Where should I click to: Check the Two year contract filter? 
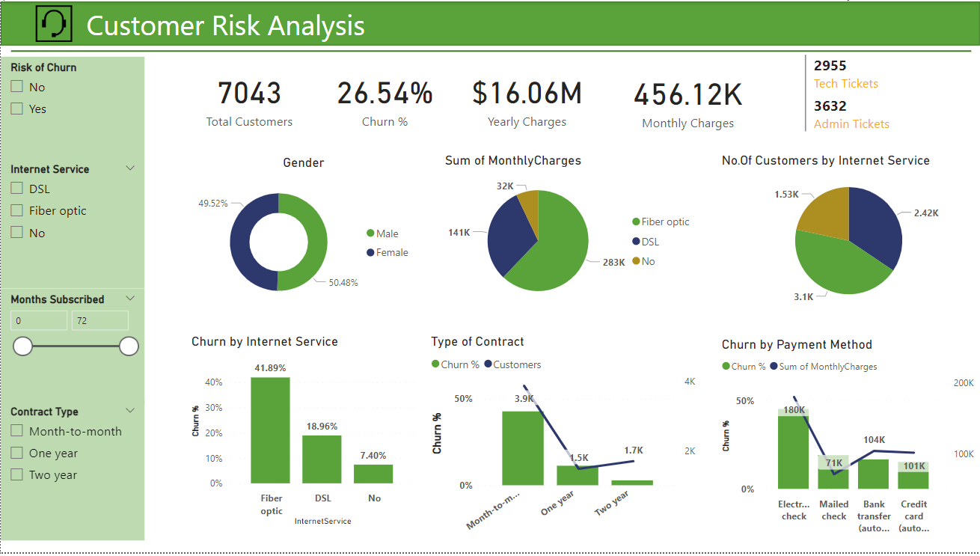17,474
